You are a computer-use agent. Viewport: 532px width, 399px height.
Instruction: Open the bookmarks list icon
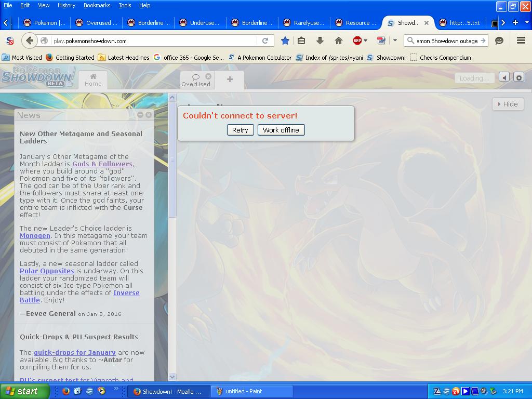pyautogui.click(x=301, y=41)
